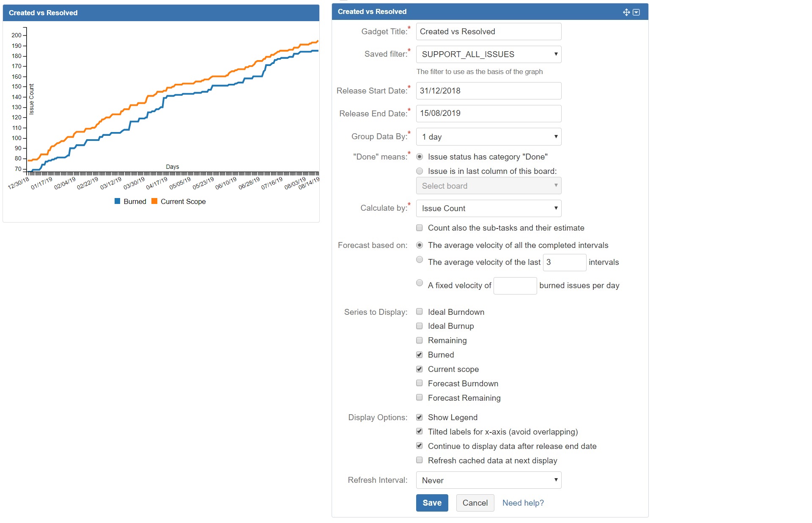The image size is (812, 523).
Task: Select Issue is in last column radio button
Action: (420, 171)
